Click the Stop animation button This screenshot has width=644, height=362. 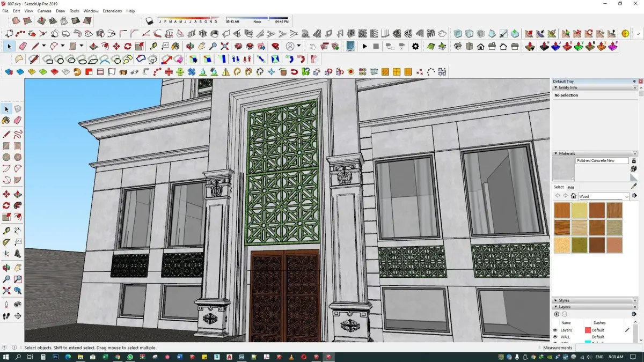coord(376,46)
